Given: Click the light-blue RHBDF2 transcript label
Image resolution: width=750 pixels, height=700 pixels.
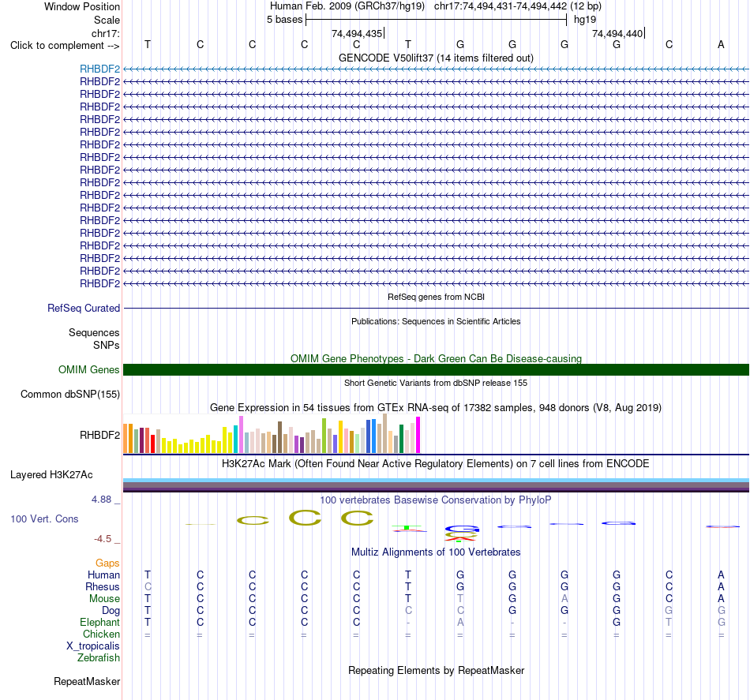Looking at the screenshot, I should [x=99, y=69].
